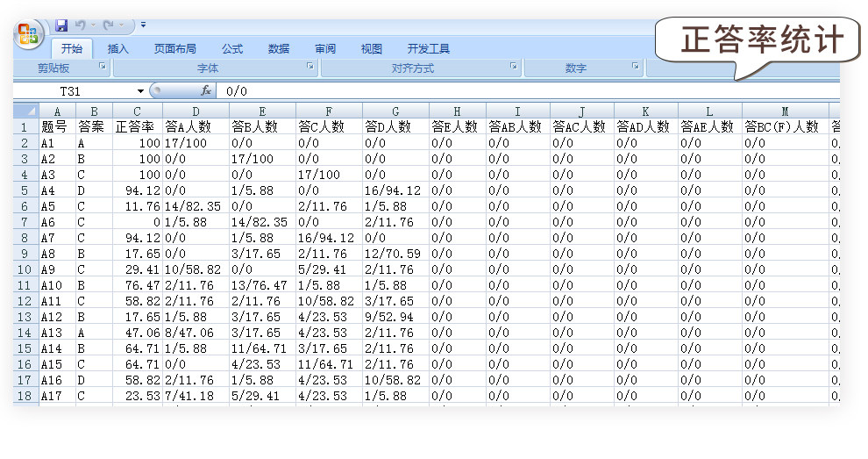Select the cell containing 10/58.82 in row 10

click(196, 270)
